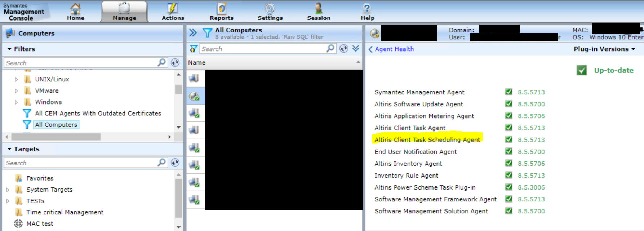Collapse the Filters section
This screenshot has width=644, height=231.
click(x=9, y=49)
